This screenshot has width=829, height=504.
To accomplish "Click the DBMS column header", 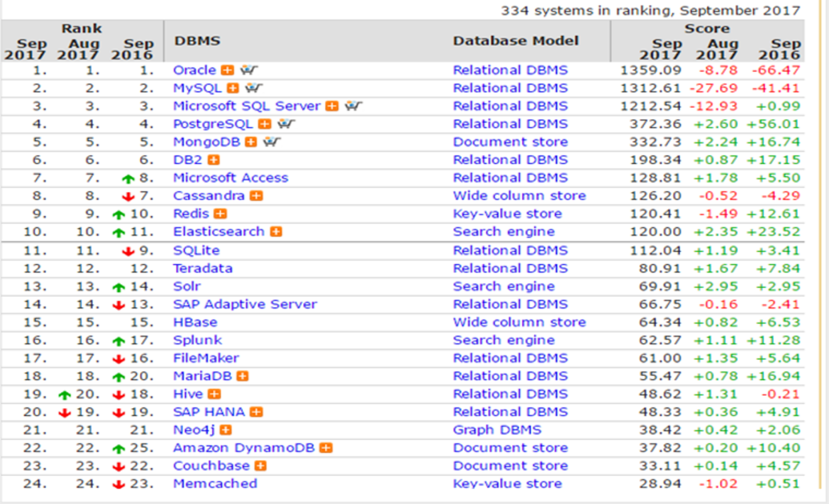I will click(197, 41).
